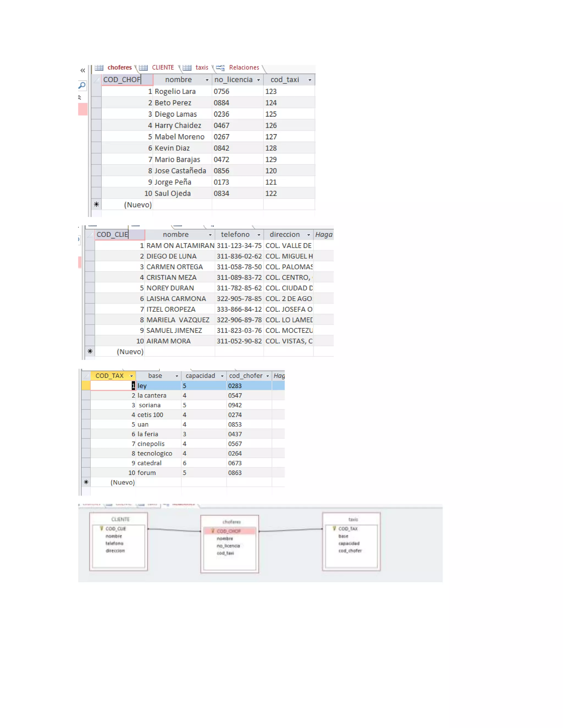Expand the cod_taxi column dropdown arrow

pos(310,80)
